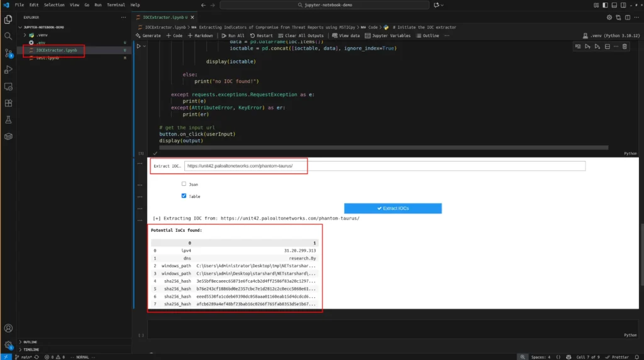Open the editor title more actions ellipsis
The image size is (644, 360).
pyautogui.click(x=636, y=17)
